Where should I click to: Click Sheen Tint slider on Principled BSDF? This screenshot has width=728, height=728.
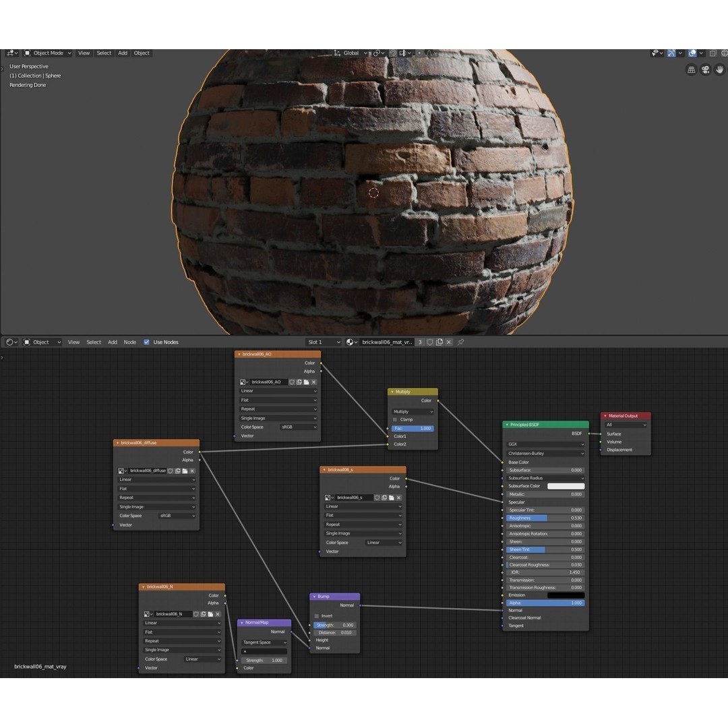[x=545, y=550]
